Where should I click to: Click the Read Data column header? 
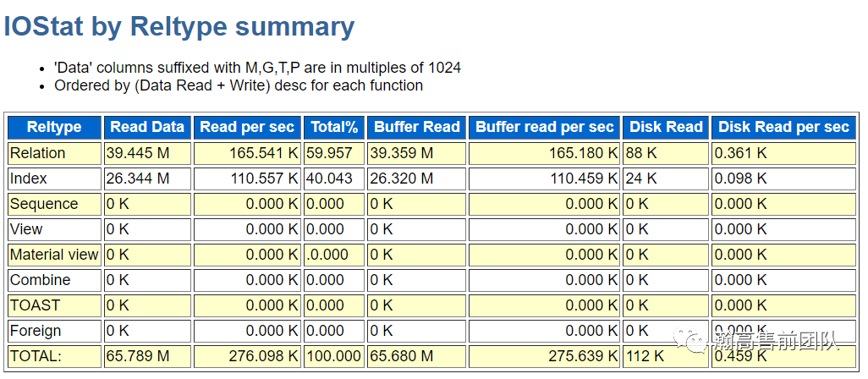pos(147,127)
